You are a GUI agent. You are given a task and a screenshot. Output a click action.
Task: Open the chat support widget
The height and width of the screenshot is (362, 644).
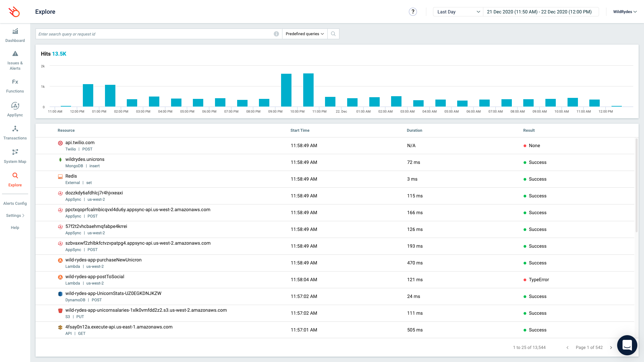coord(627,345)
